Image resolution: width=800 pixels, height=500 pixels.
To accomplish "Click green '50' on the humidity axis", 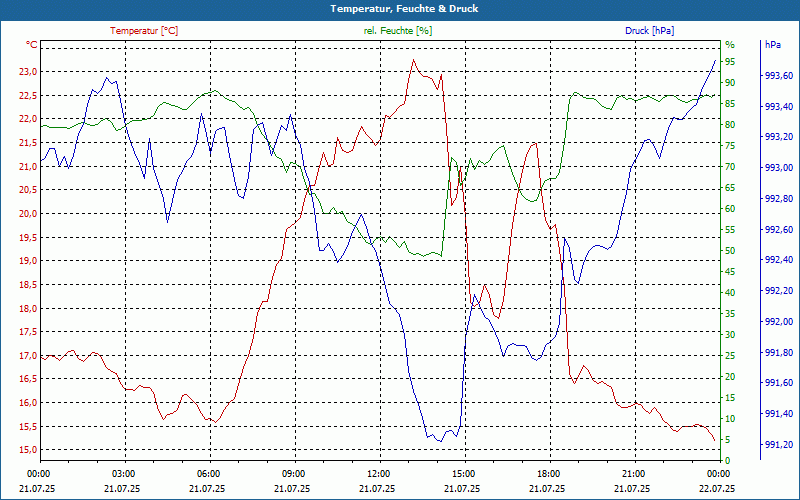I will click(x=730, y=251).
